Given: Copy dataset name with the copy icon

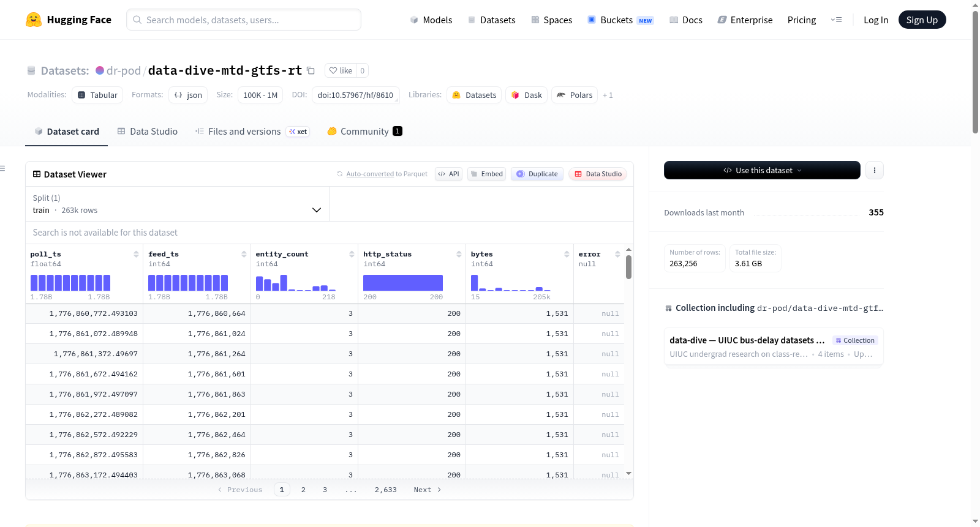Looking at the screenshot, I should [x=311, y=70].
